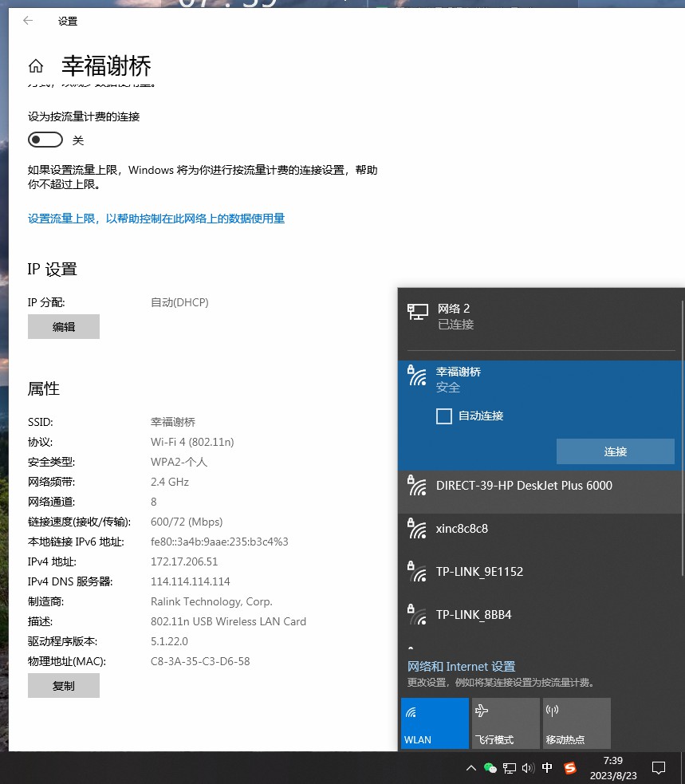Turn on the 移动热点 hotspot tile
Image resolution: width=685 pixels, height=784 pixels.
click(577, 723)
